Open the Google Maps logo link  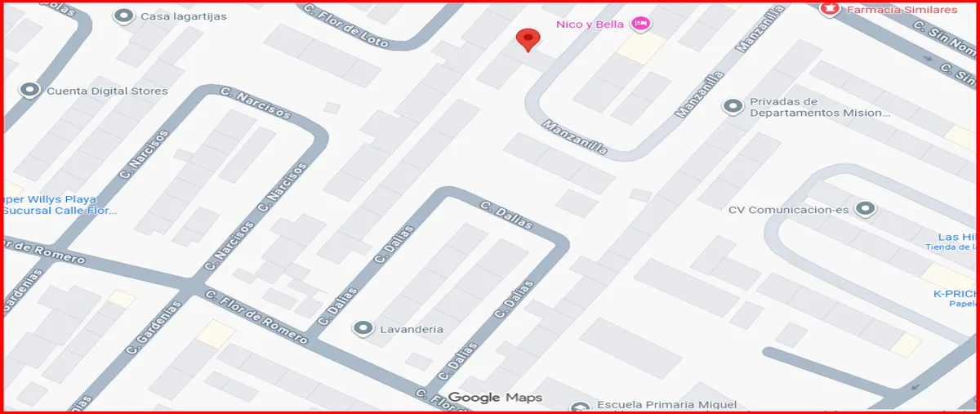coord(495,398)
